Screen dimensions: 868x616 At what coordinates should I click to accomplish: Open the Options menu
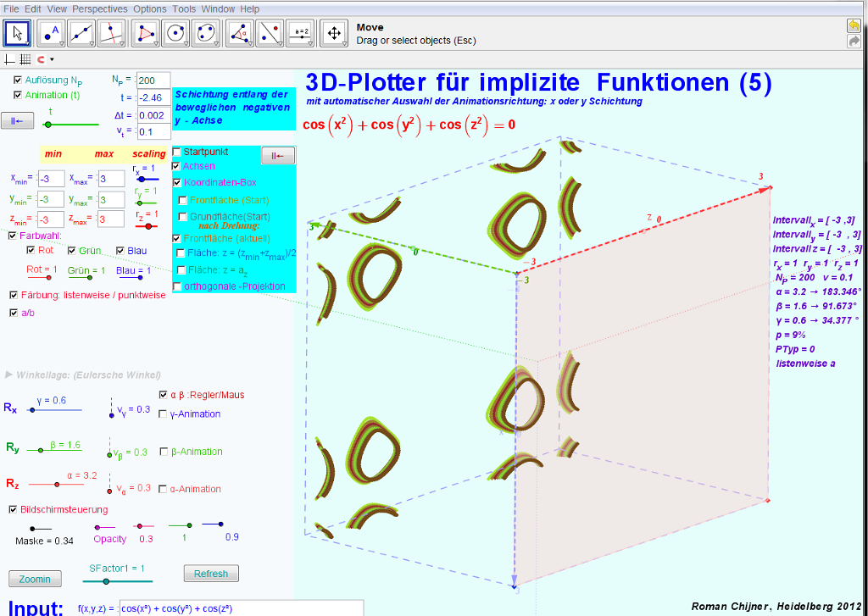(150, 8)
